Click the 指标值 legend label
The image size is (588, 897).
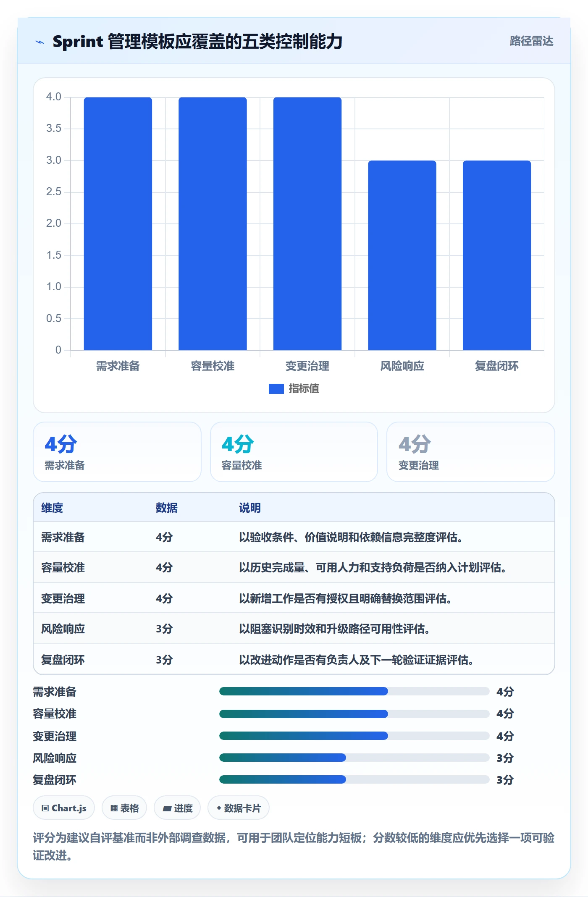(x=304, y=389)
